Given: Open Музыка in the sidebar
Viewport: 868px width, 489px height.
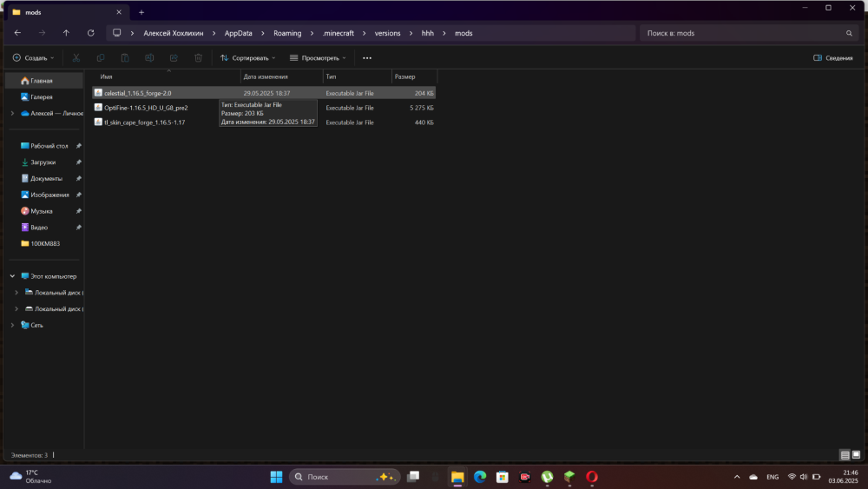Looking at the screenshot, I should click(43, 211).
